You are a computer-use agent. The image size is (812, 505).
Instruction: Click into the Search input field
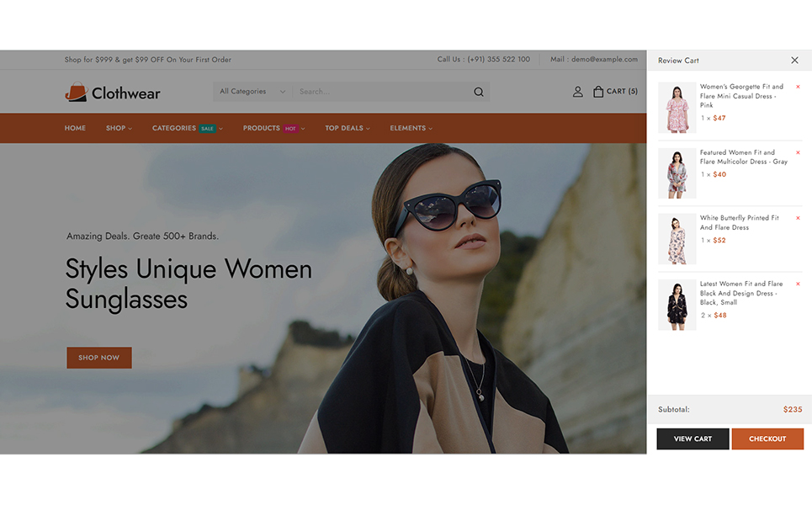pos(379,92)
